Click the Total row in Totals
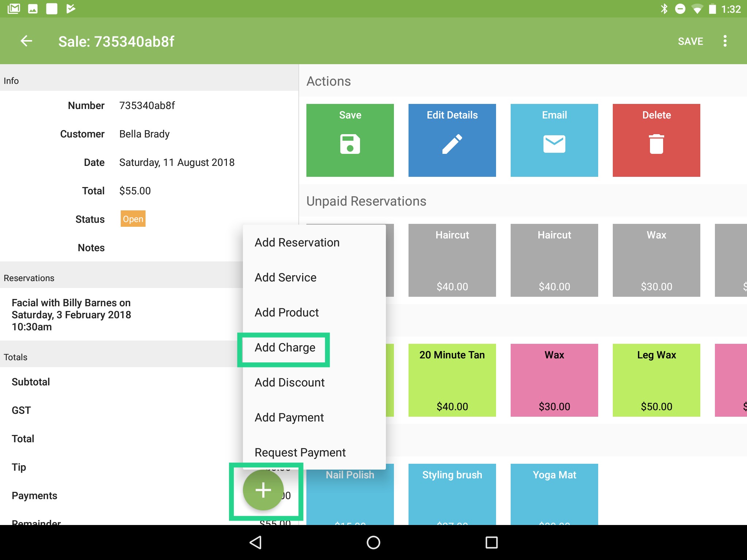This screenshot has width=747, height=560. [x=121, y=439]
